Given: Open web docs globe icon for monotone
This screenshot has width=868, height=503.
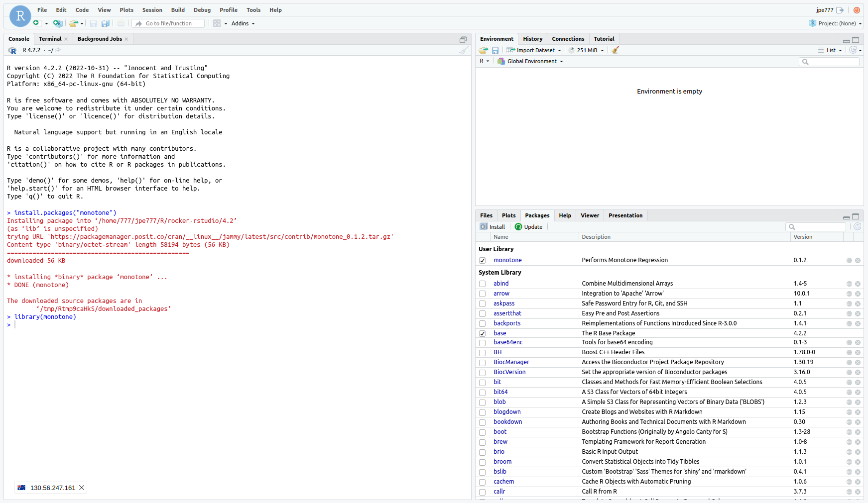Looking at the screenshot, I should 849,260.
